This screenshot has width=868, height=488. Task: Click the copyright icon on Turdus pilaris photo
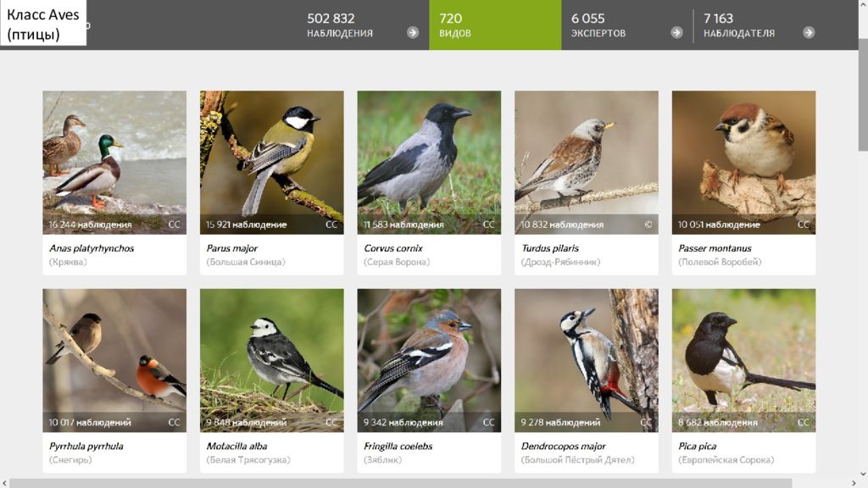648,225
